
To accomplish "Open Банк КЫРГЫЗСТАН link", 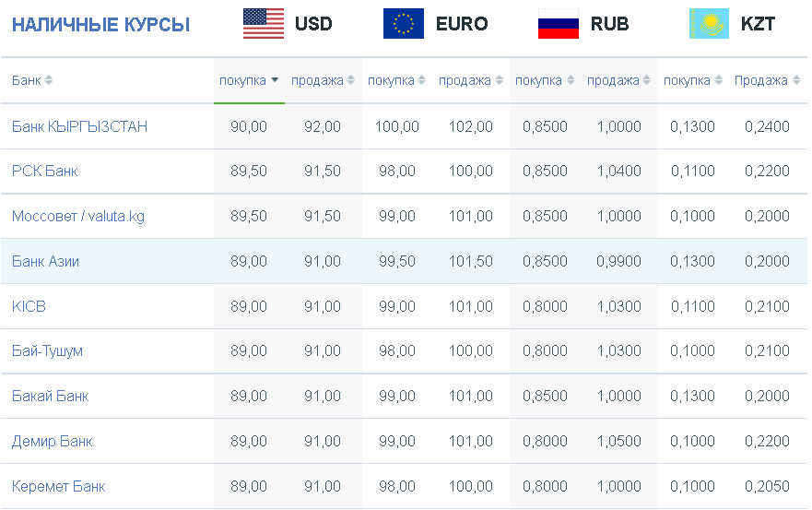I will point(80,126).
